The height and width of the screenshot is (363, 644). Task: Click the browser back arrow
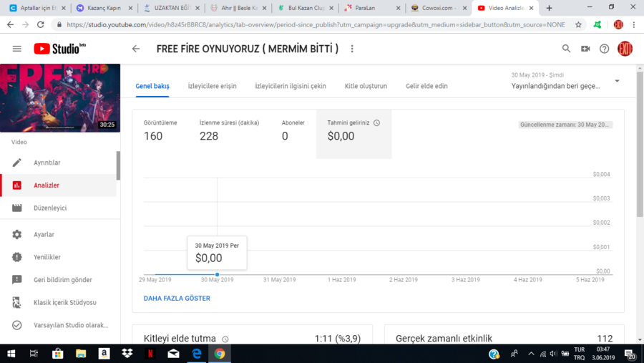point(10,24)
